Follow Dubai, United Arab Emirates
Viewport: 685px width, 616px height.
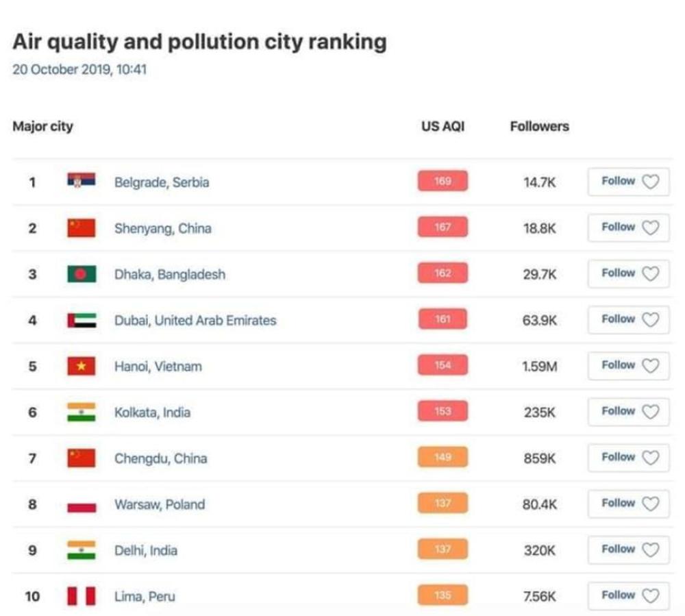(628, 319)
